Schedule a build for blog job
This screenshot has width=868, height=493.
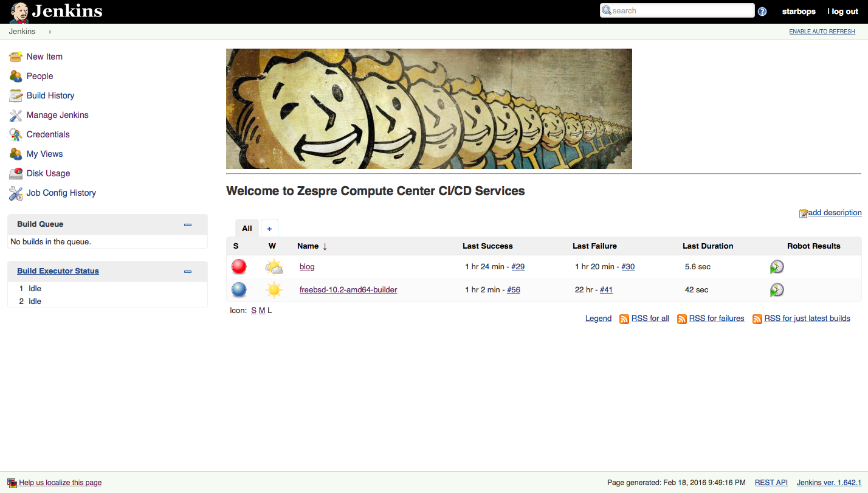776,267
